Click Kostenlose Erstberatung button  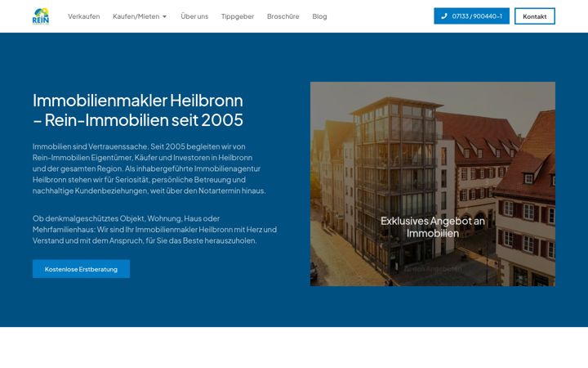pos(81,269)
